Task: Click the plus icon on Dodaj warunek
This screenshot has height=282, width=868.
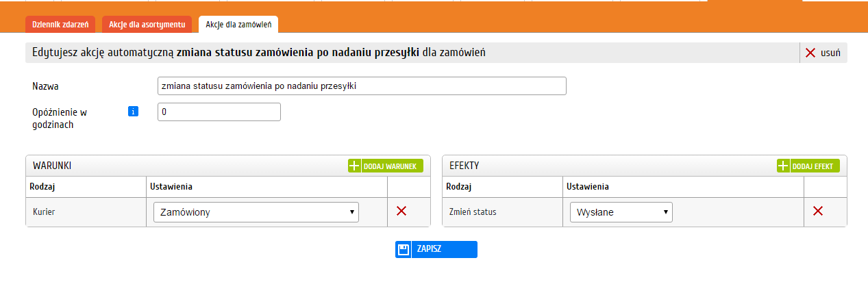Action: [354, 166]
